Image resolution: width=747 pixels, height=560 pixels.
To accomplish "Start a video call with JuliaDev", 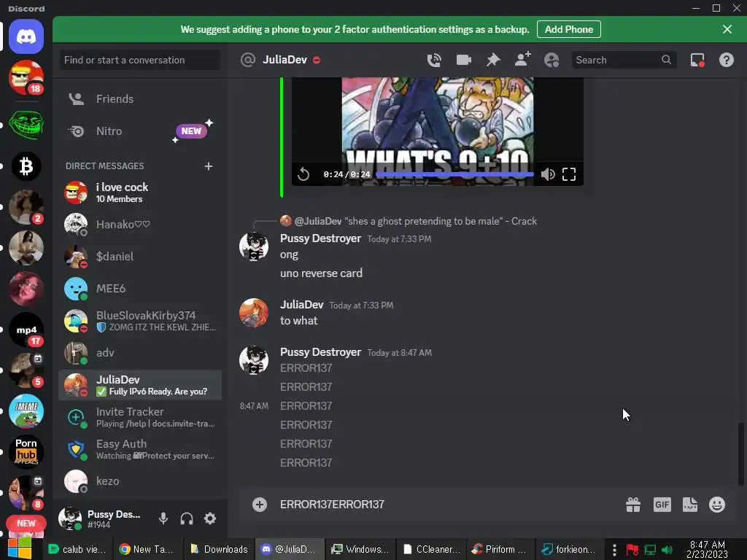I will point(463,60).
